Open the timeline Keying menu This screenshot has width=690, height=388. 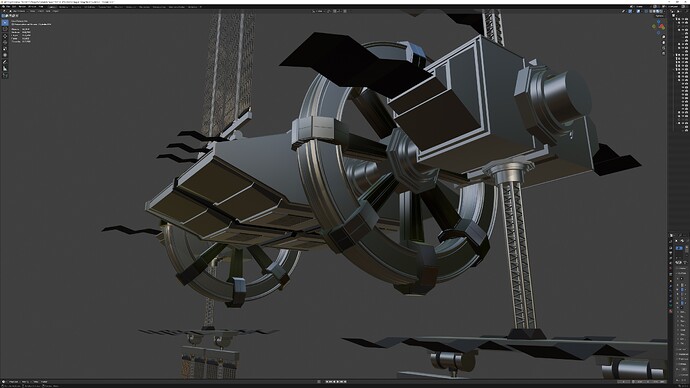pyautogui.click(x=25, y=381)
